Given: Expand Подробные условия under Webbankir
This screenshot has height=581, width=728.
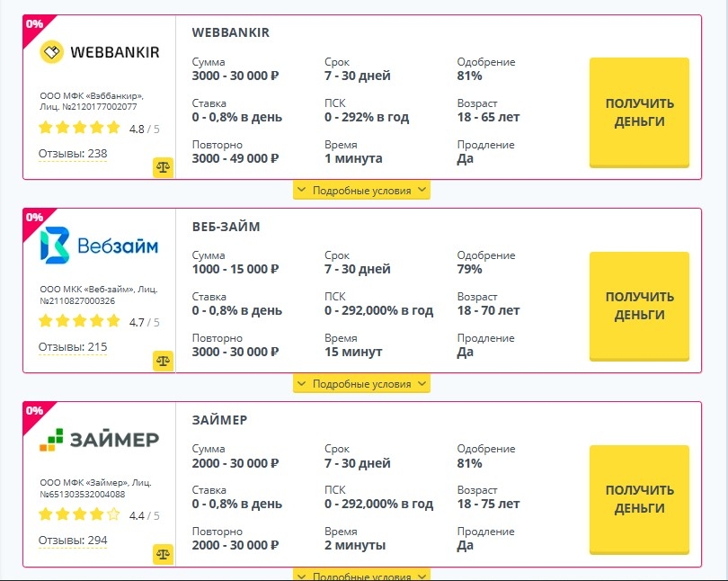Looking at the screenshot, I should click(x=361, y=191).
